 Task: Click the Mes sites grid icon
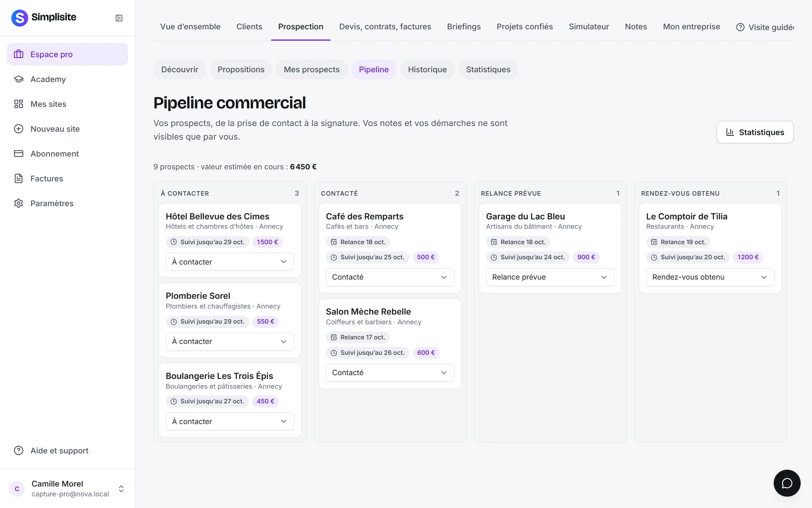click(x=19, y=104)
